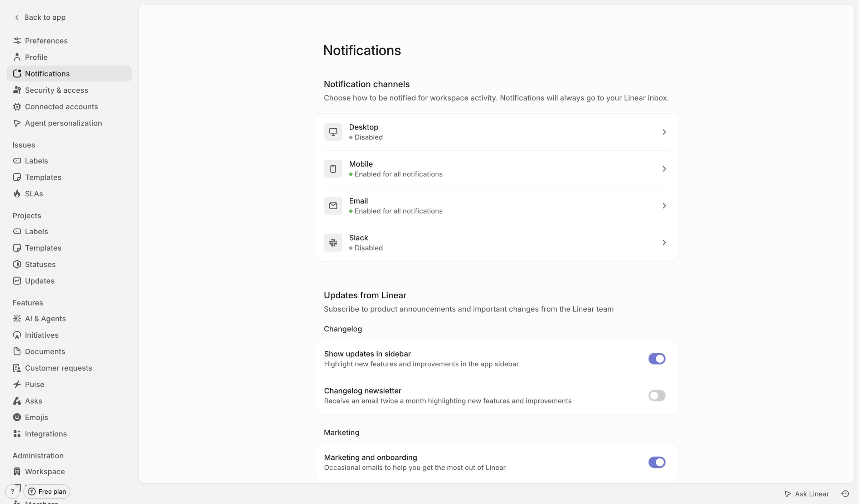The width and height of the screenshot is (859, 504).
Task: Toggle Show updates in sidebar switch
Action: coord(657,359)
